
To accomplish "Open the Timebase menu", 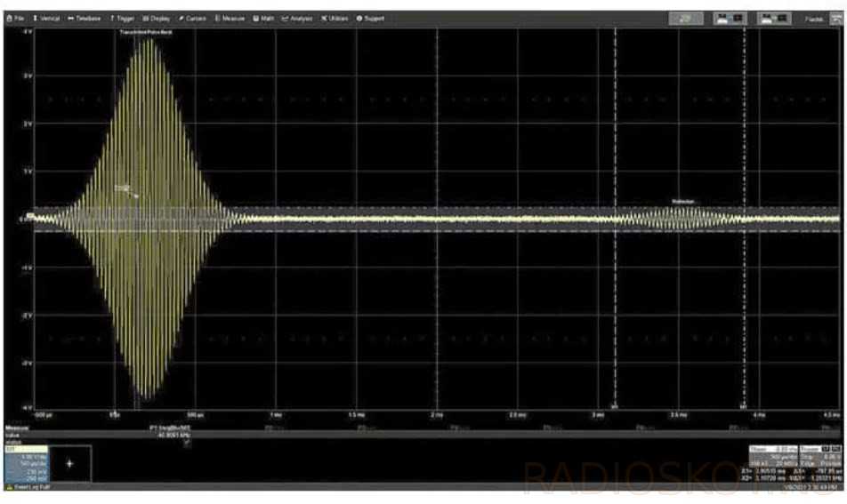I will point(85,18).
